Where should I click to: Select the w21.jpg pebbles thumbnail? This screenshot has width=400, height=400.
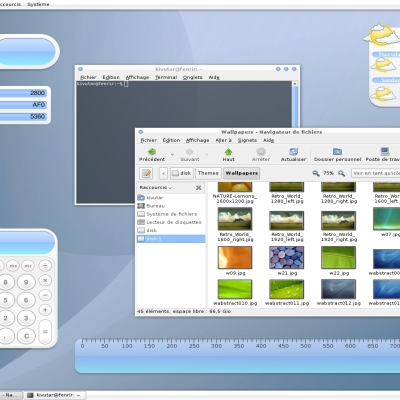click(x=287, y=258)
